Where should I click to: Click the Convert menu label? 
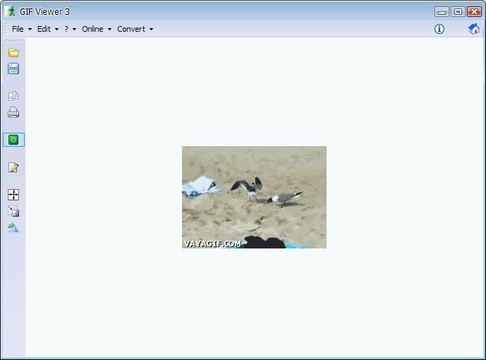tap(131, 29)
